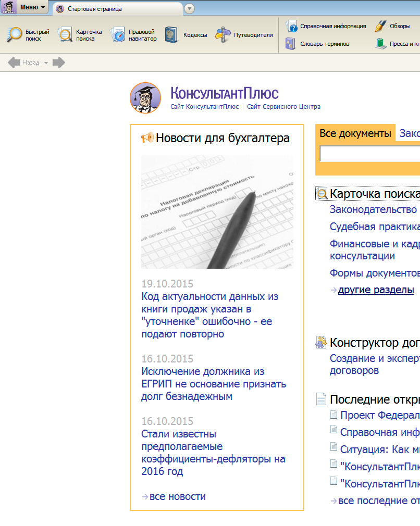Open the Конструктор договоров heading
Viewport: 420px width, 526px height.
click(x=375, y=343)
